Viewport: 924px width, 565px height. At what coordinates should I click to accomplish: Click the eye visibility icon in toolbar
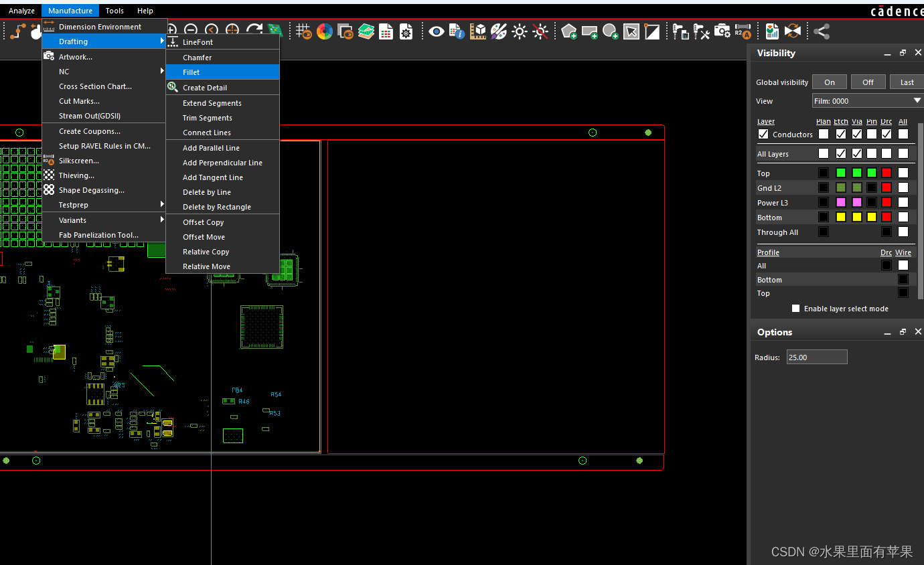tap(437, 31)
